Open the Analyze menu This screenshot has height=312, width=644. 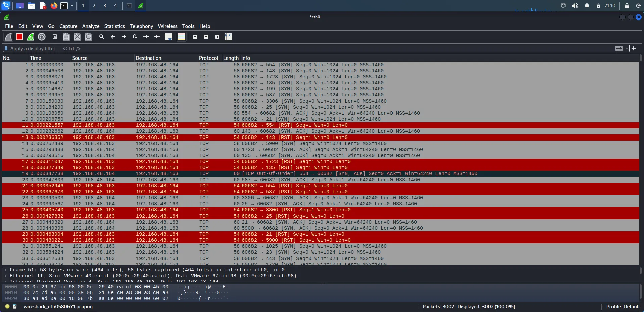tap(91, 26)
